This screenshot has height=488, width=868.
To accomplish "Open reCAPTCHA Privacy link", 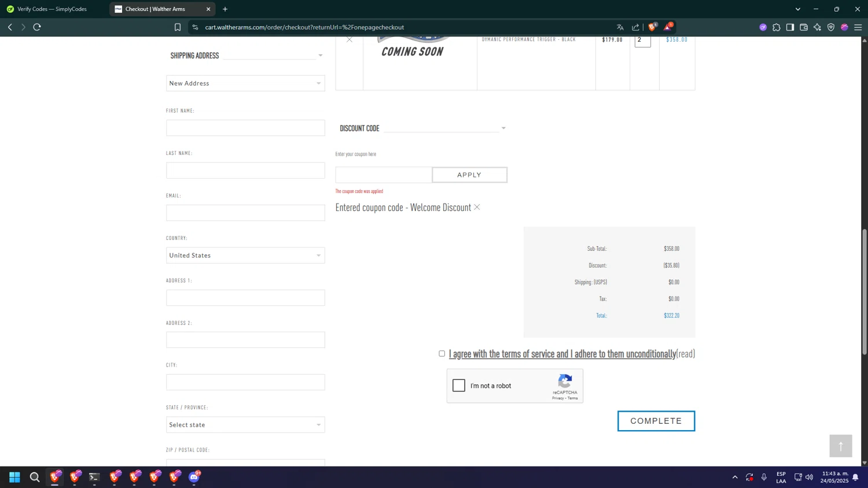I will coord(558,398).
